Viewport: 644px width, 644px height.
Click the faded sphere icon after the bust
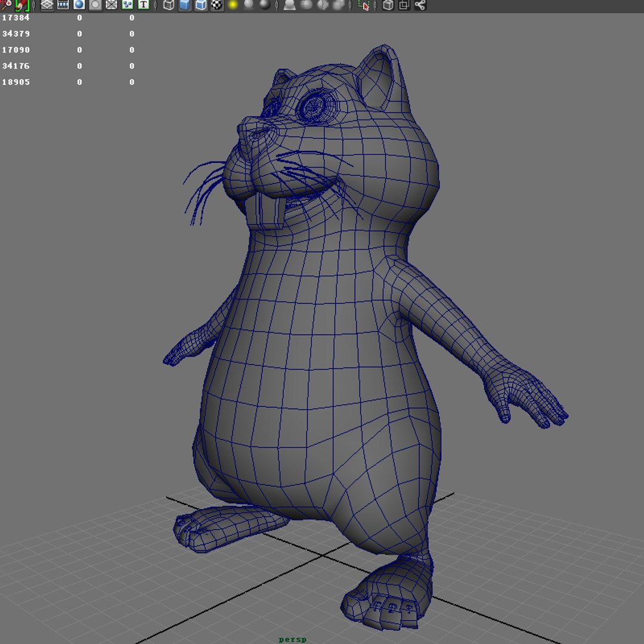[306, 5]
